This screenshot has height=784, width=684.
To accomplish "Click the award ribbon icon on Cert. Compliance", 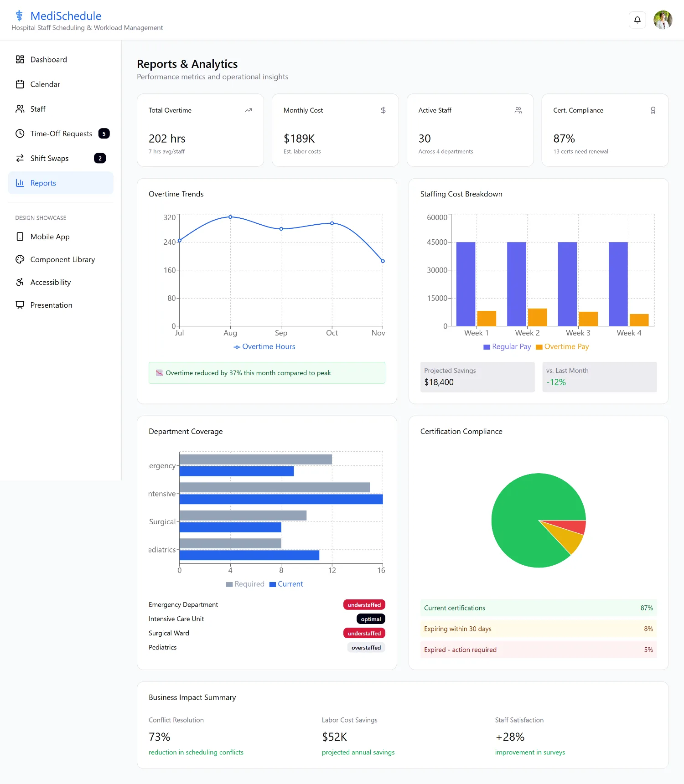I will (653, 110).
